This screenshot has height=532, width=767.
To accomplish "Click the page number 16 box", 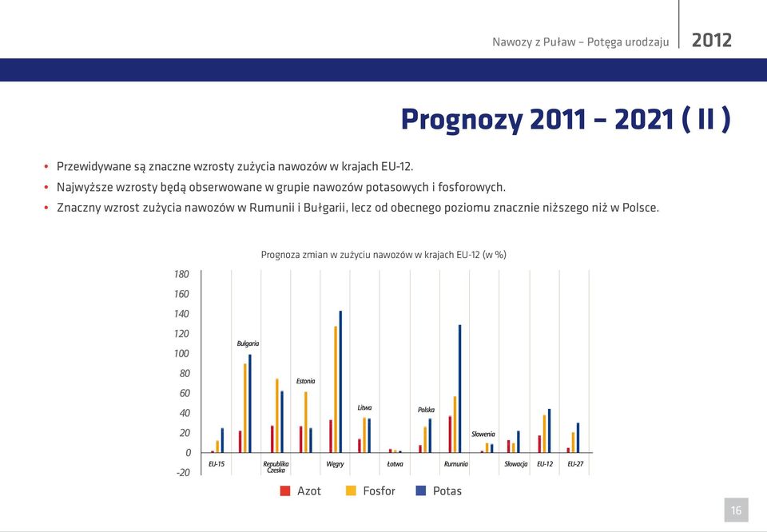I will tap(736, 510).
